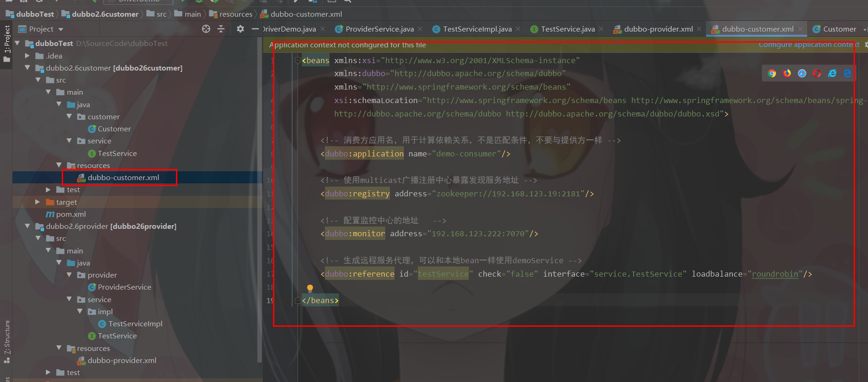868x382 pixels.
Task: Click dubbo:application tag in editor
Action: 364,154
